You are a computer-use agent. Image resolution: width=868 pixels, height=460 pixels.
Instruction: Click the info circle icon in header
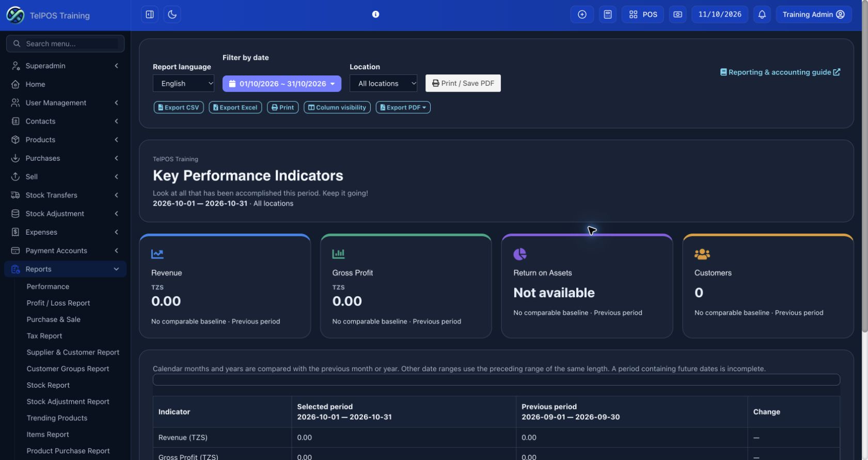click(x=376, y=14)
